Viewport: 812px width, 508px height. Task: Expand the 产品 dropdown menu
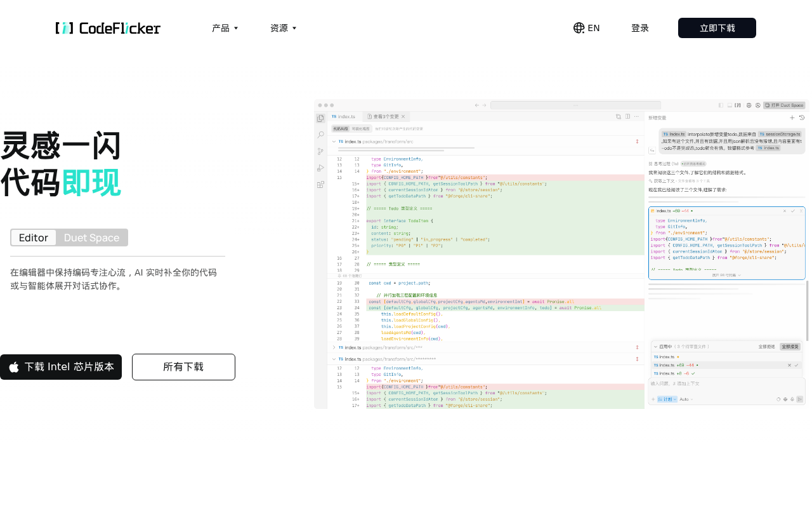(x=225, y=28)
